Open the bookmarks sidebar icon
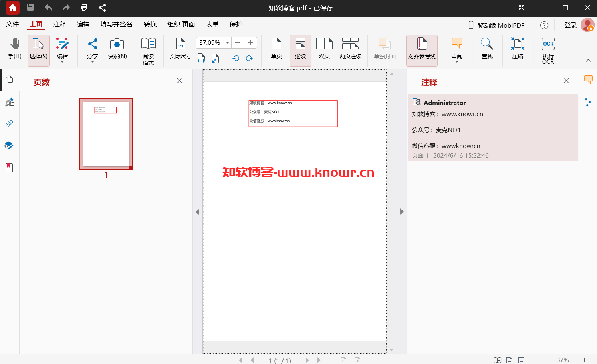The height and width of the screenshot is (364, 597). click(x=10, y=168)
